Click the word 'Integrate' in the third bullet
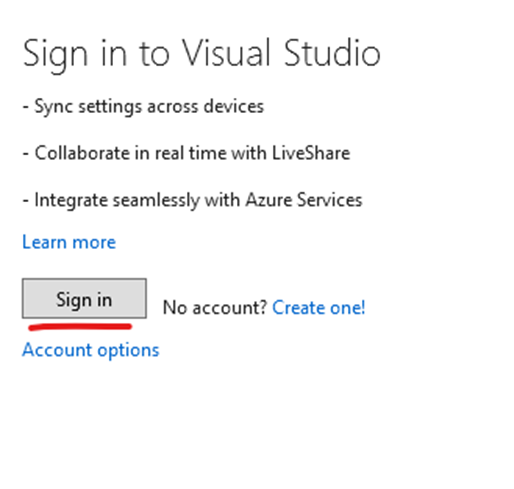Screen dimensions: 514x489 [71, 201]
